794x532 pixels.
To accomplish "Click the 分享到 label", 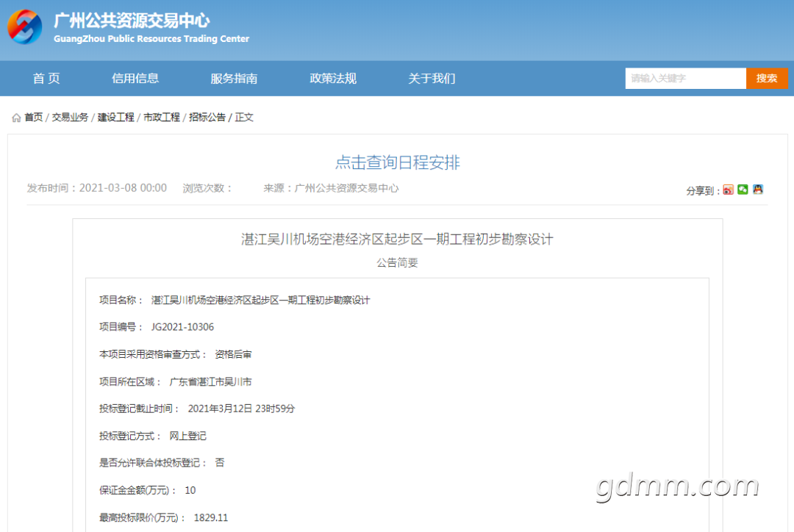I will [x=703, y=191].
